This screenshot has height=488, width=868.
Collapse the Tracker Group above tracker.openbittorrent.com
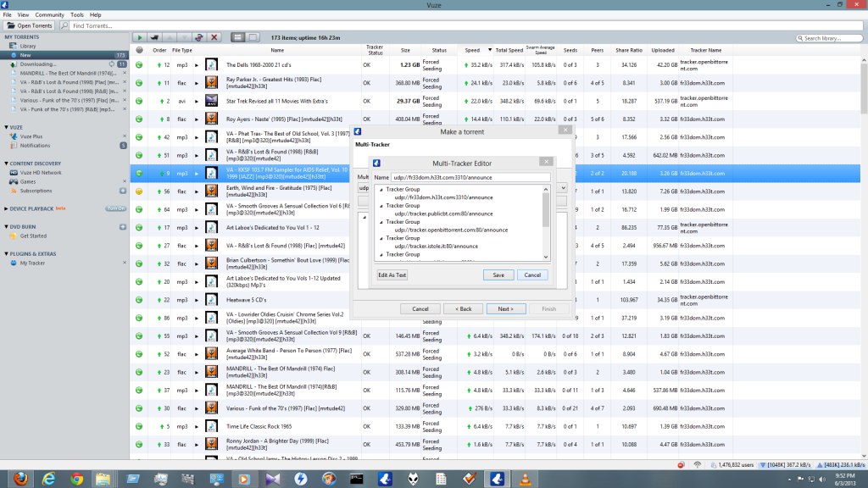[381, 222]
